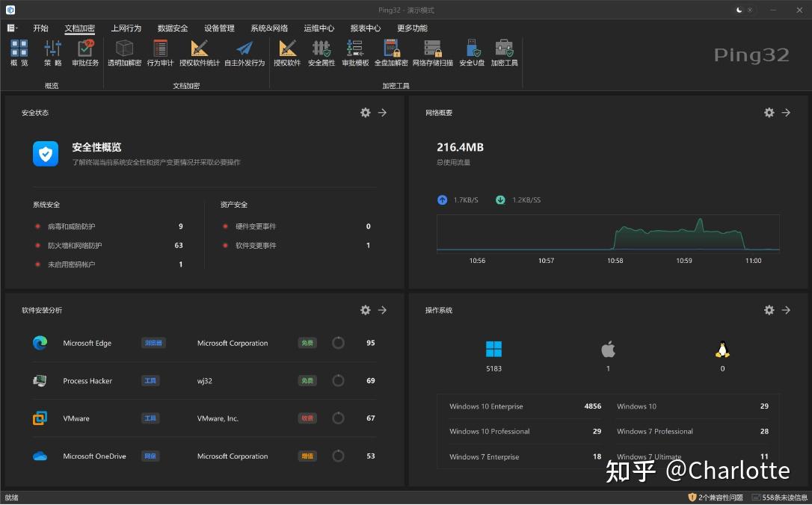Switch to the 上网行为 tab
The width and height of the screenshot is (812, 505).
tap(126, 28)
